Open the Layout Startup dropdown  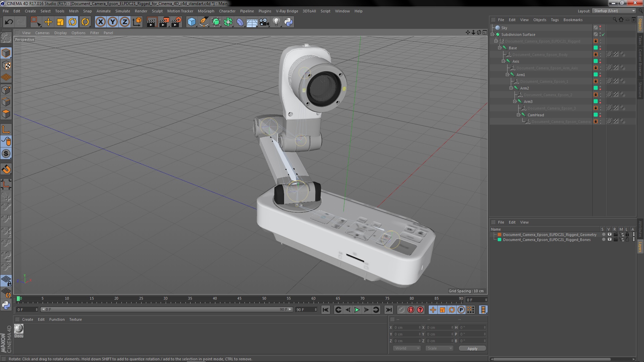[614, 11]
